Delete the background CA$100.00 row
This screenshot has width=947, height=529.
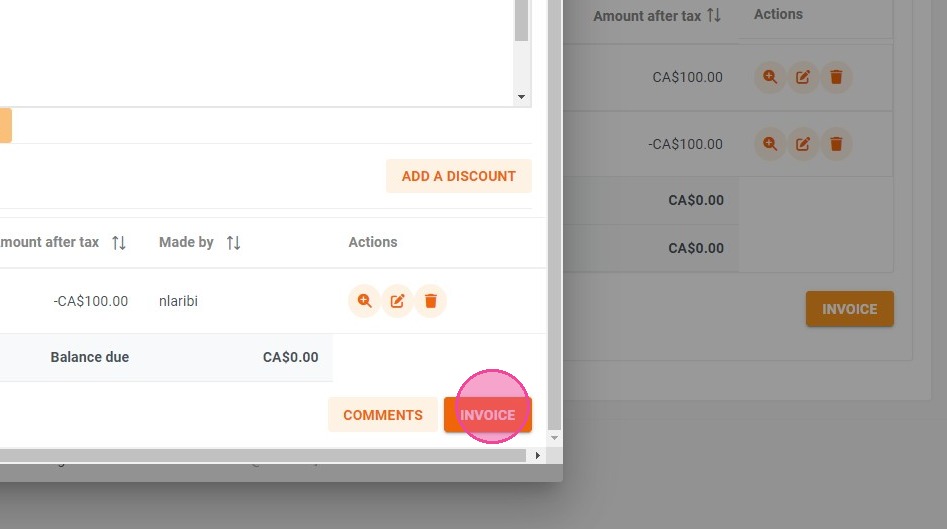[x=836, y=77]
